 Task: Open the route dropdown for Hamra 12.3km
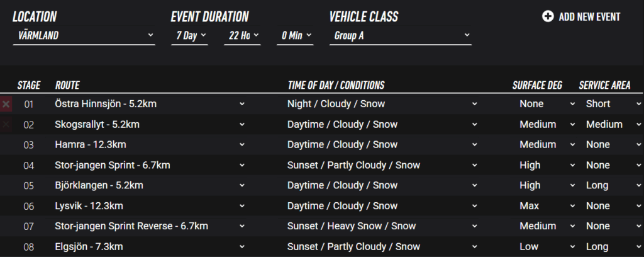150,145
